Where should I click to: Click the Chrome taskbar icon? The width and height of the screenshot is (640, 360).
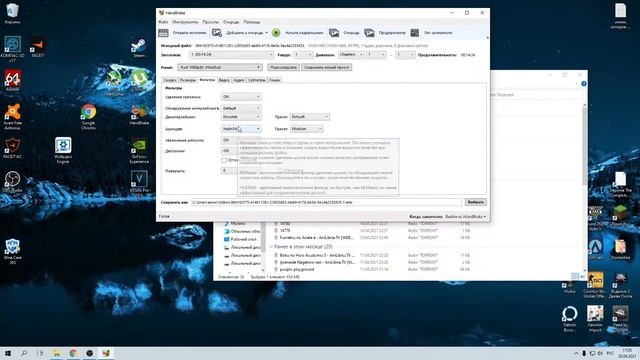(73, 353)
